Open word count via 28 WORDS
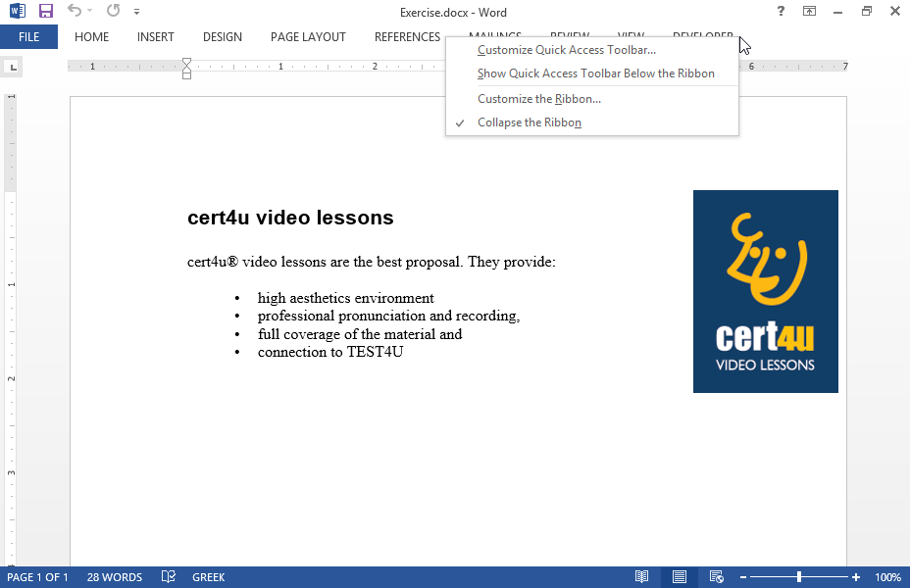The height and width of the screenshot is (588, 910). tap(115, 577)
